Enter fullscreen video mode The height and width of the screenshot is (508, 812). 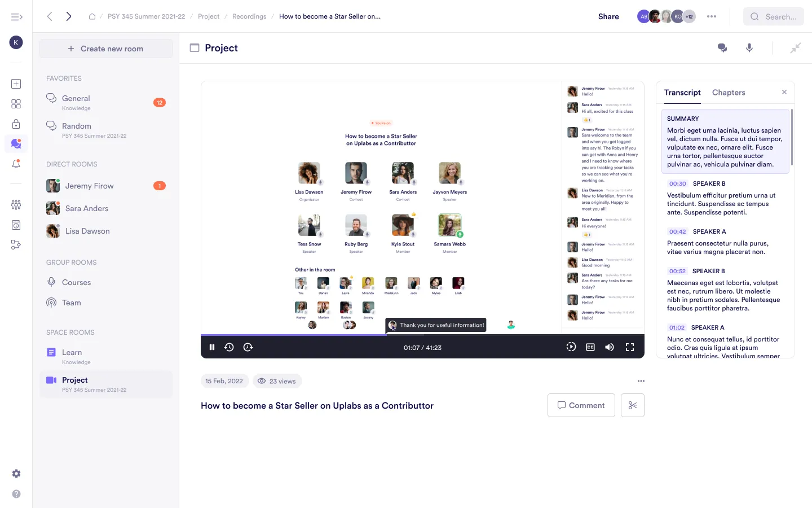tap(630, 347)
